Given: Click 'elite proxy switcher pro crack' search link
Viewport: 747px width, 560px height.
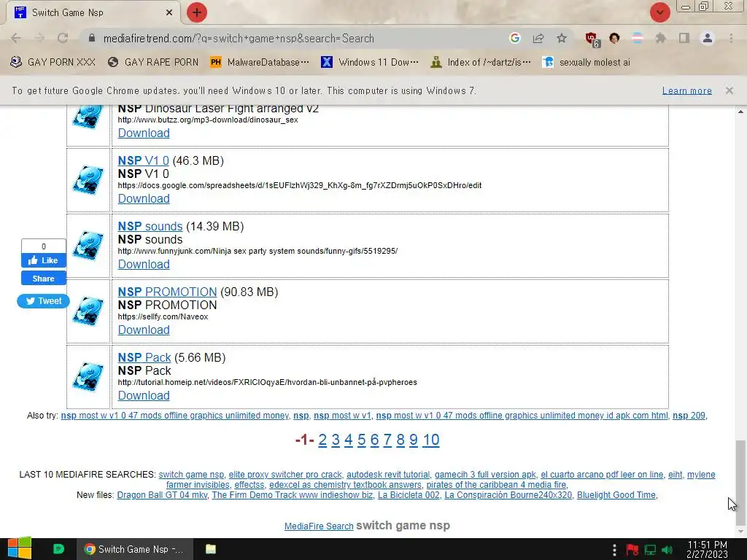Looking at the screenshot, I should point(285,474).
